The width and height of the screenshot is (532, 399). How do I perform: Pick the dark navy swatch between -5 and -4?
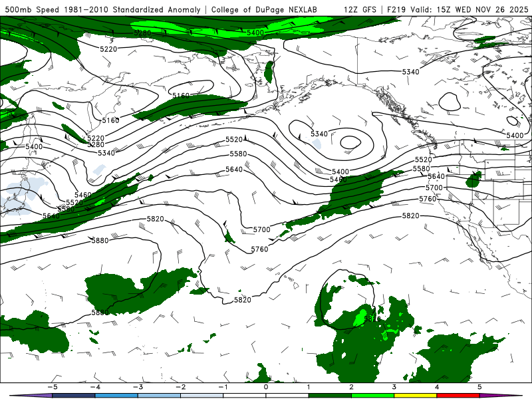click(x=74, y=396)
